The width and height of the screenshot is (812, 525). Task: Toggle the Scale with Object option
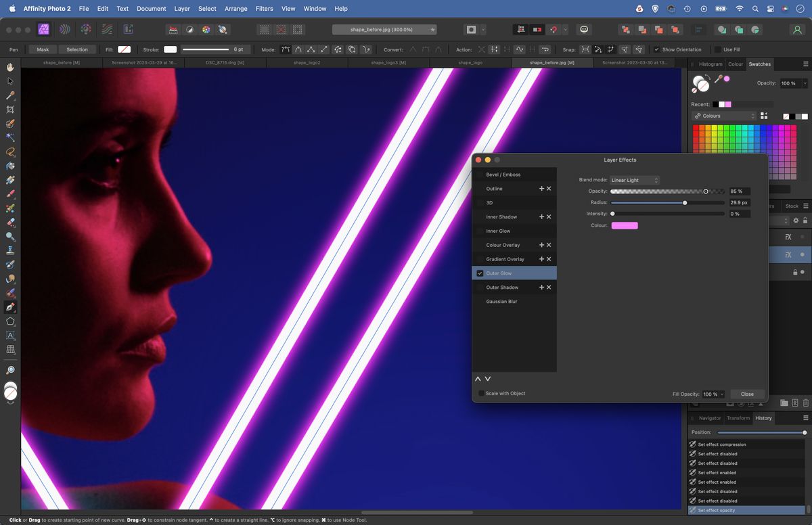(481, 393)
